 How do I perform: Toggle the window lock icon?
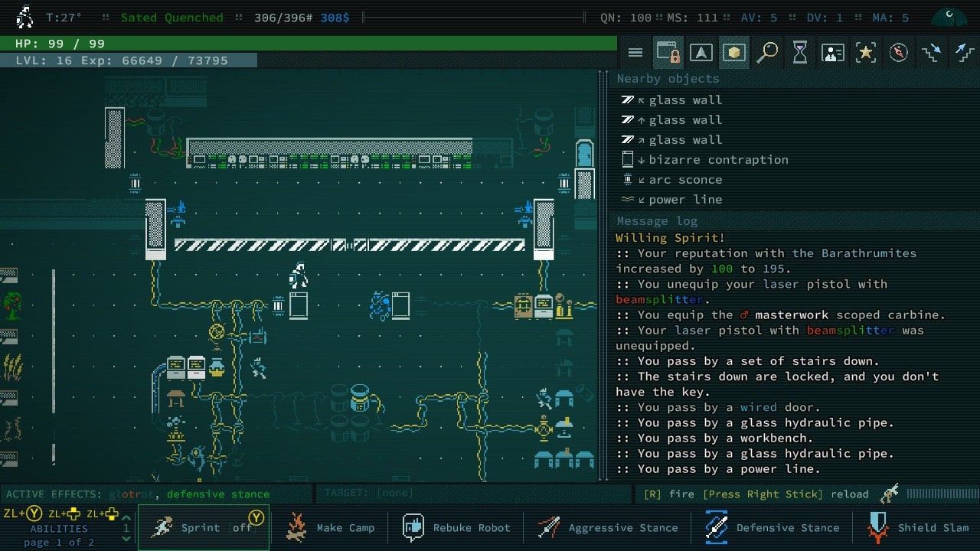pos(668,52)
